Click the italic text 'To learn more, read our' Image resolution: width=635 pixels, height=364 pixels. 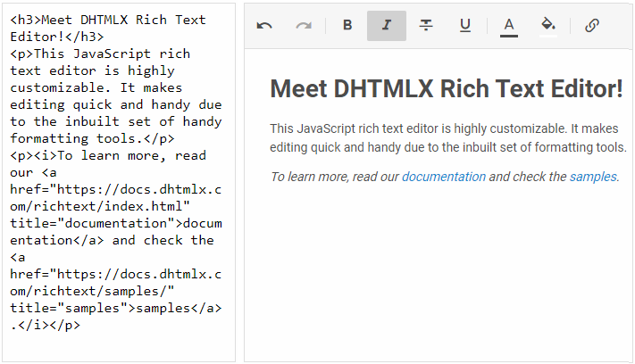click(x=335, y=177)
